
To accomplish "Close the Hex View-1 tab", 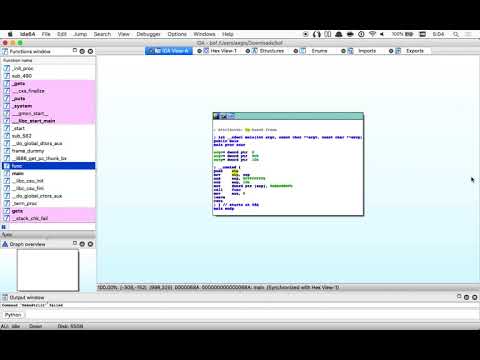I will pyautogui.click(x=199, y=51).
